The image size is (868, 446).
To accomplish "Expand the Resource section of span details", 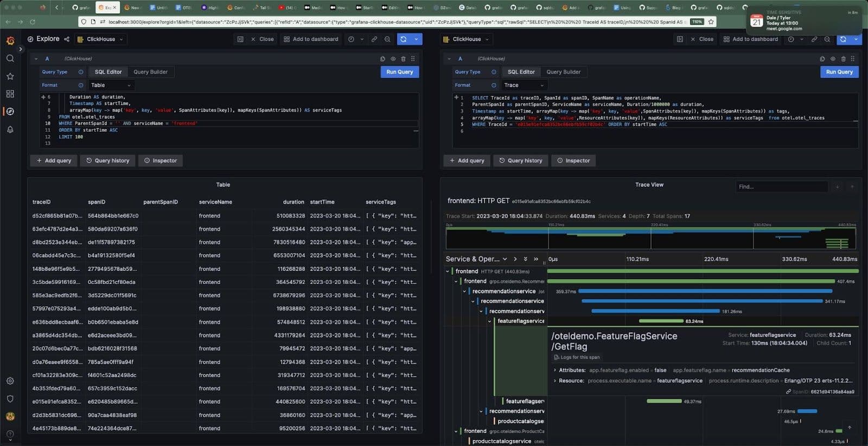I will [554, 380].
